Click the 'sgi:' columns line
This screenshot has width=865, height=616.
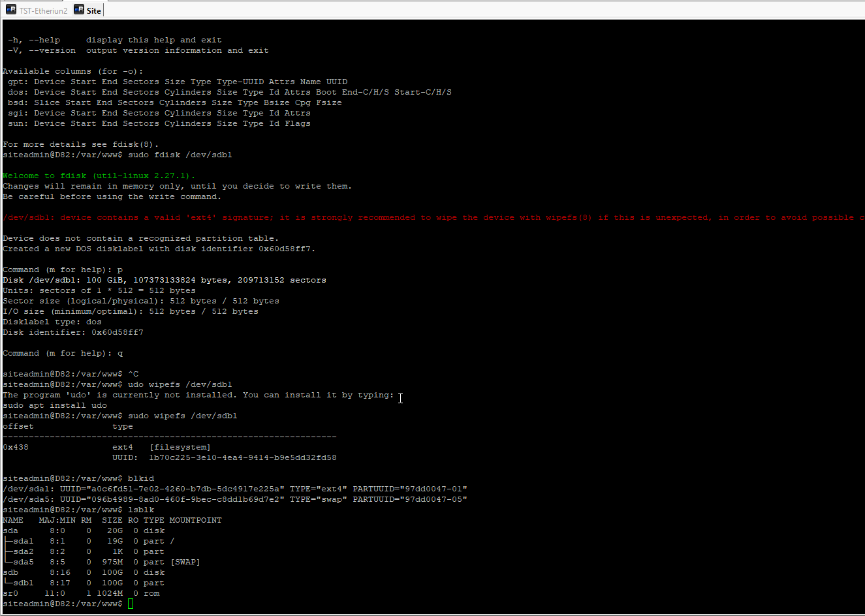[159, 113]
